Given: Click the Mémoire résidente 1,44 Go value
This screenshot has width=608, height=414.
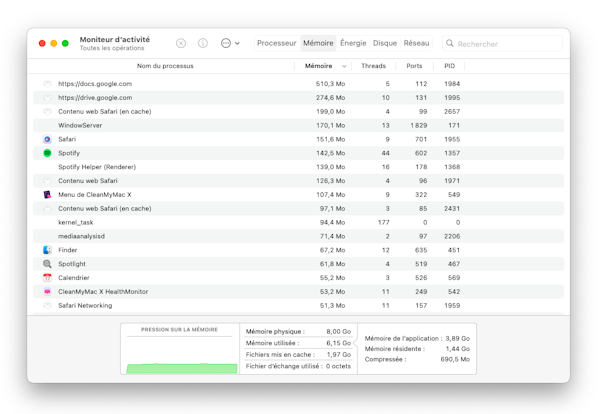Looking at the screenshot, I should point(458,349).
